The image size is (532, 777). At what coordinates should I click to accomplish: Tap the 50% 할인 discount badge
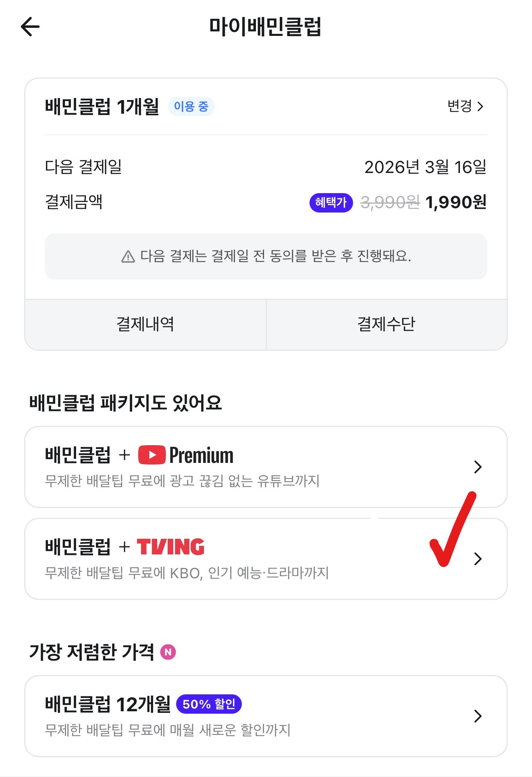pyautogui.click(x=209, y=704)
